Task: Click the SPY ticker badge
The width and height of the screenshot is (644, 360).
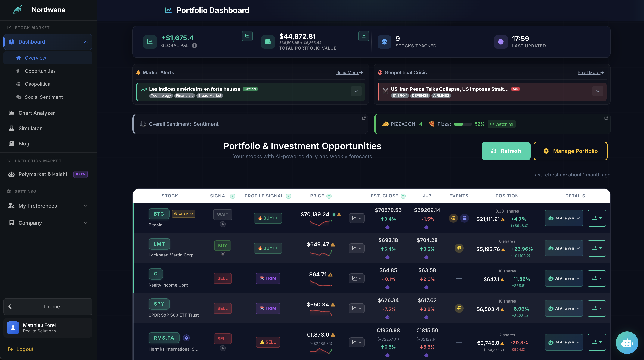Action: pyautogui.click(x=159, y=304)
